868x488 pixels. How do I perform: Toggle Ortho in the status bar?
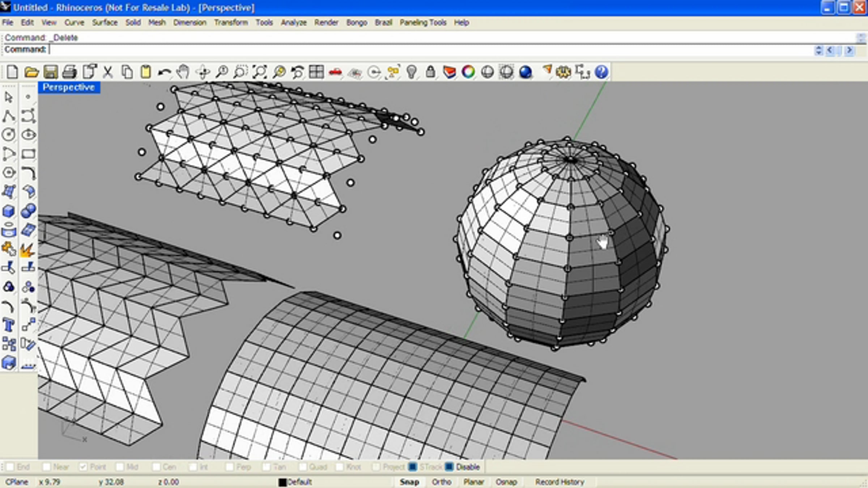(442, 482)
